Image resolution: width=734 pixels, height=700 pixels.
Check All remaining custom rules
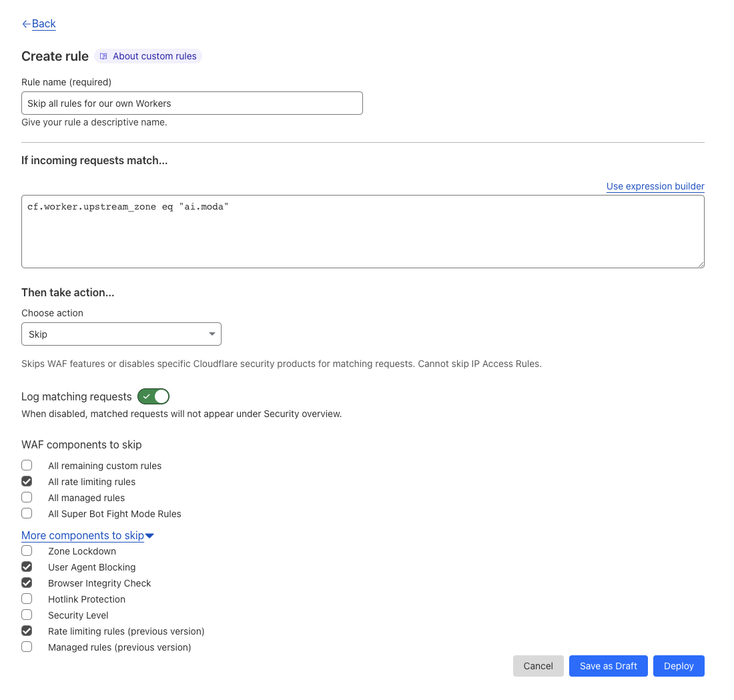pyautogui.click(x=26, y=464)
